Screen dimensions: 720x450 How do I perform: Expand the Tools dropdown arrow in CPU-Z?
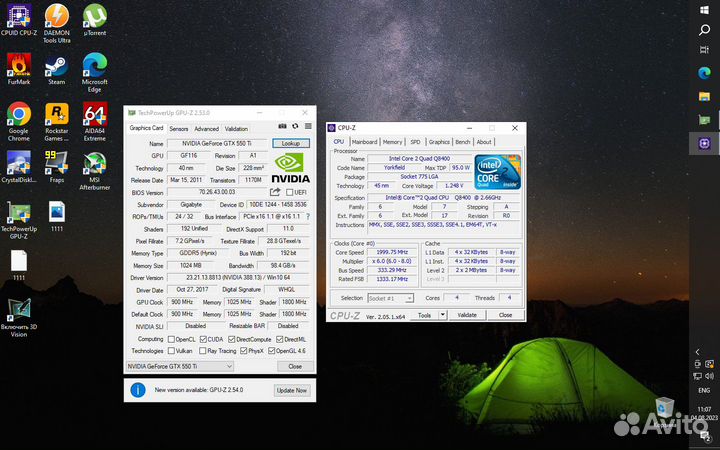(443, 315)
